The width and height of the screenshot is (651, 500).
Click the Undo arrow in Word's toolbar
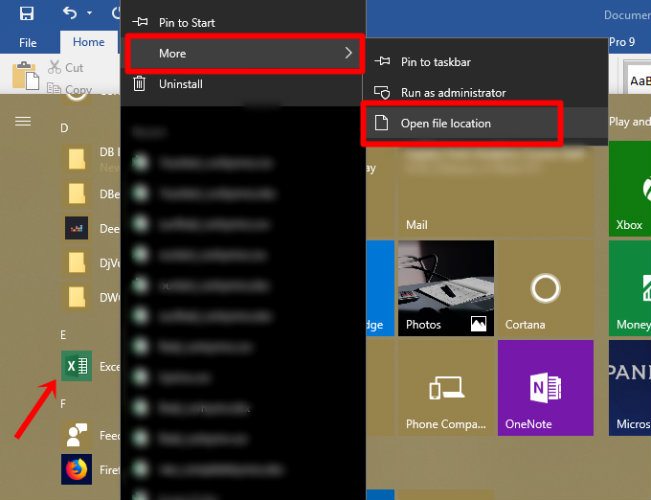(69, 13)
